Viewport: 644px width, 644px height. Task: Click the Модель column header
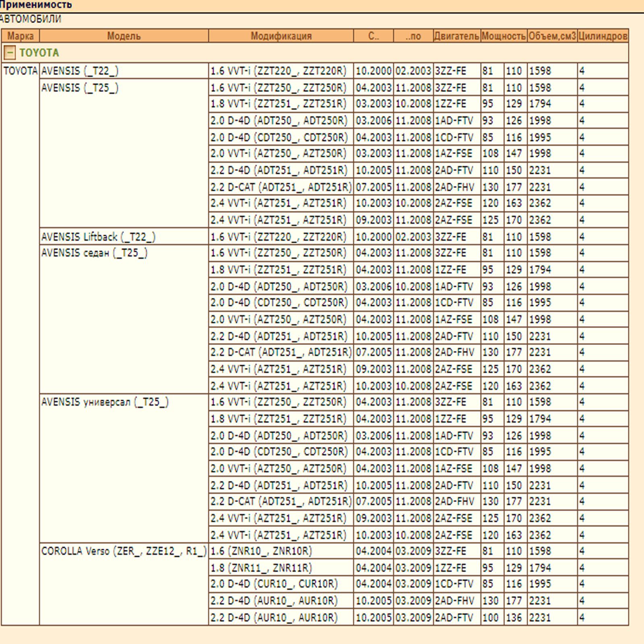click(x=124, y=36)
